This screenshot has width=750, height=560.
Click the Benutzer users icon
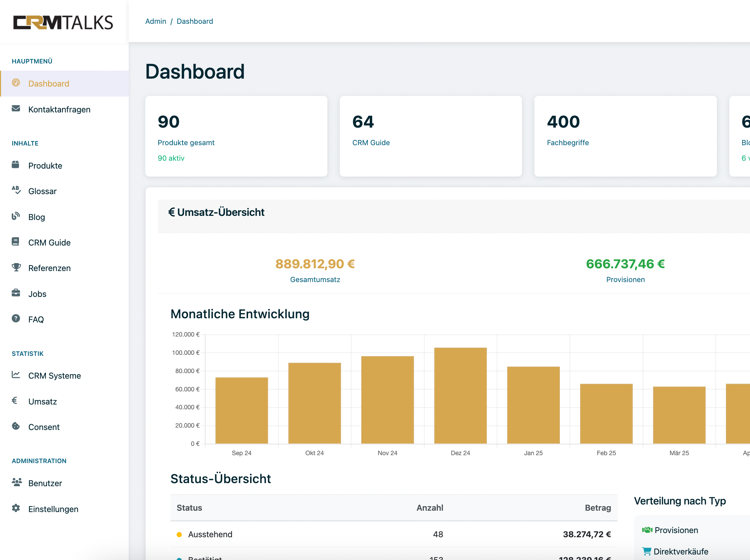[17, 482]
